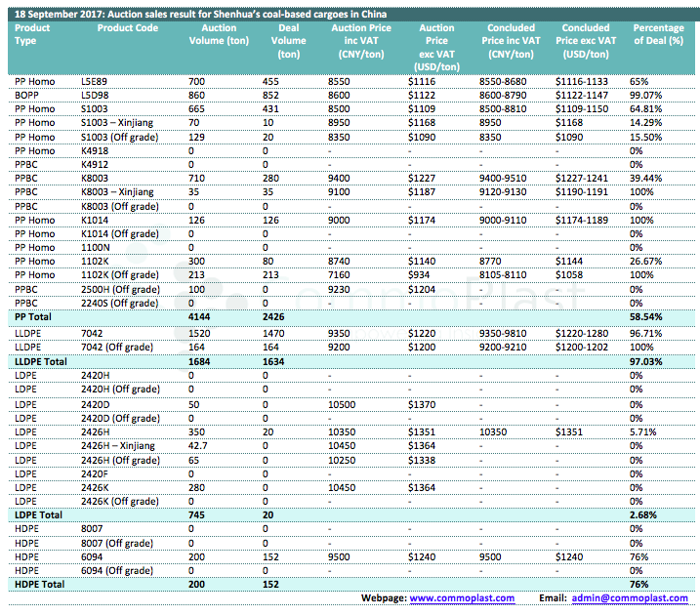Select the 'S1003 (Off grade)' product code
This screenshot has height=616, width=700.
[x=120, y=137]
